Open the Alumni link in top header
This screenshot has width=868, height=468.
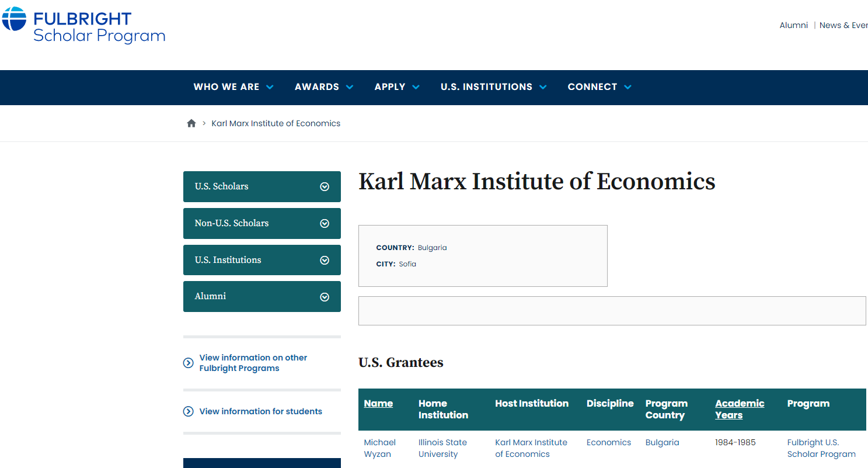point(793,25)
